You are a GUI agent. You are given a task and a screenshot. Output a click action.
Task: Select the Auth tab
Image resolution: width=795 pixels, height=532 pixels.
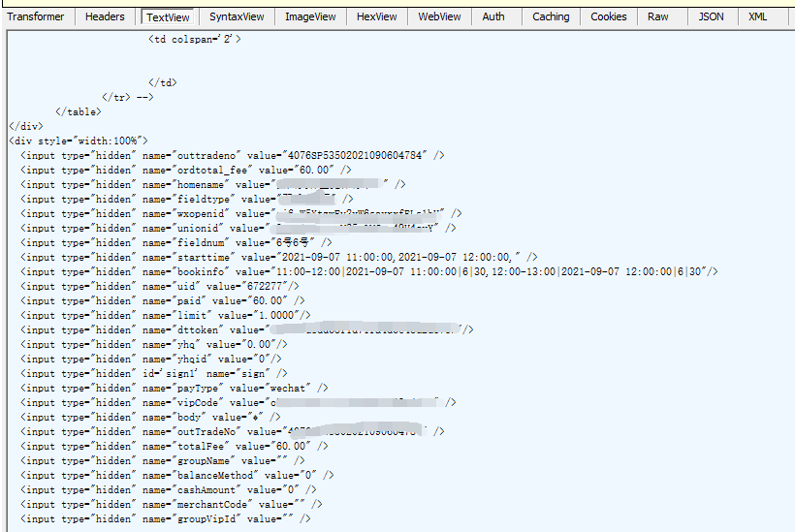click(493, 16)
